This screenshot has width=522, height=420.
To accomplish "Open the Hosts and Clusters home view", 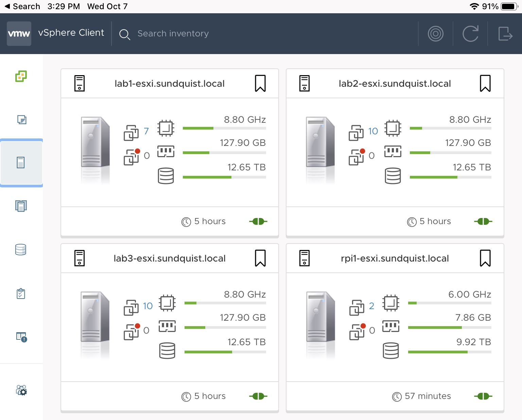I will point(21,77).
